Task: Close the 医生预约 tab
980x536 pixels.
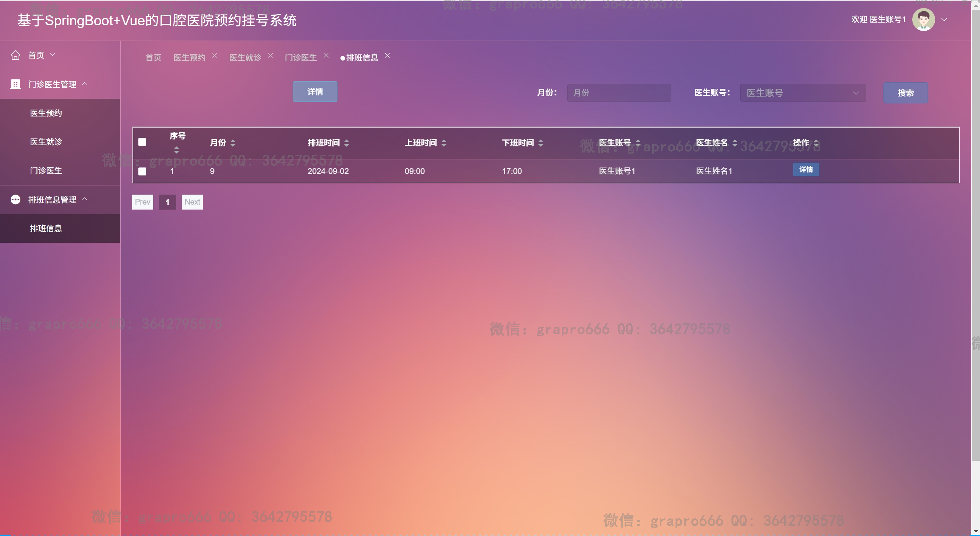Action: pyautogui.click(x=215, y=56)
